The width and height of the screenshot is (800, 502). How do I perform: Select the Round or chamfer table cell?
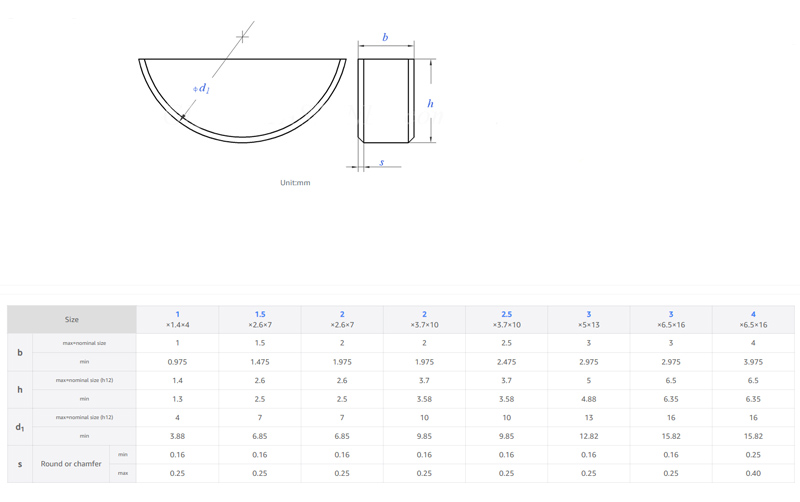point(71,464)
